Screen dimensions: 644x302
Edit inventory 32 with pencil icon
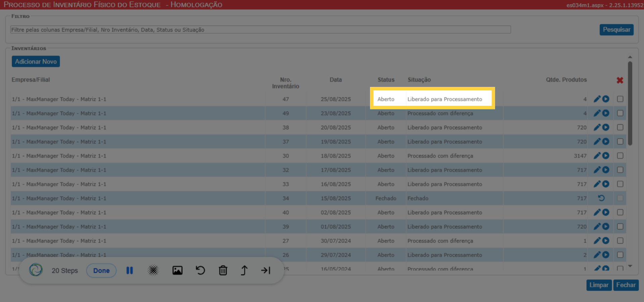597,170
